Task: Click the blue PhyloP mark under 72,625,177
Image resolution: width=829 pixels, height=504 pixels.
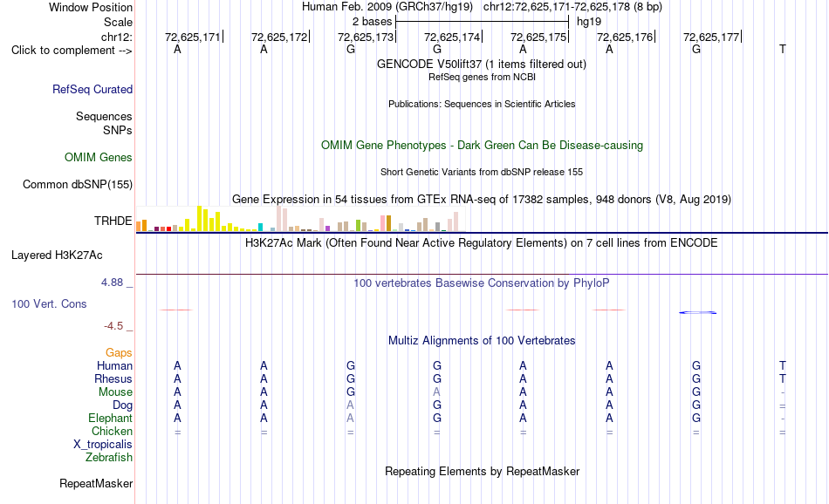Action: point(698,313)
